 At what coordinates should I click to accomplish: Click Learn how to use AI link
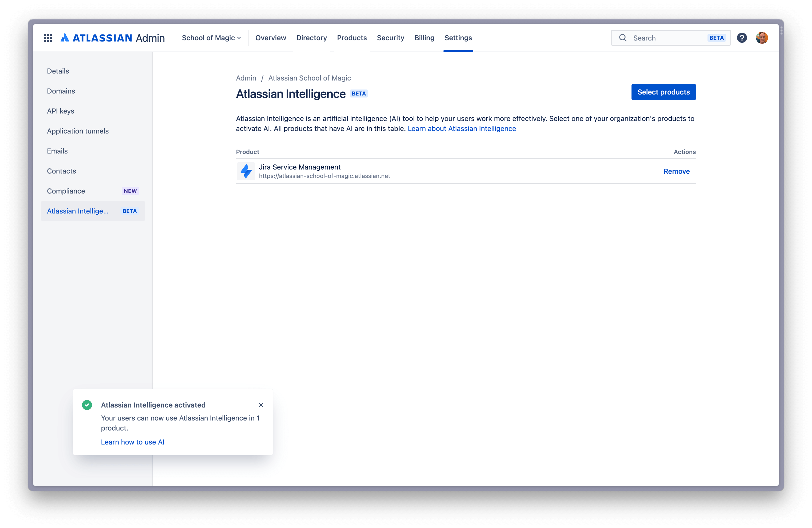click(132, 441)
